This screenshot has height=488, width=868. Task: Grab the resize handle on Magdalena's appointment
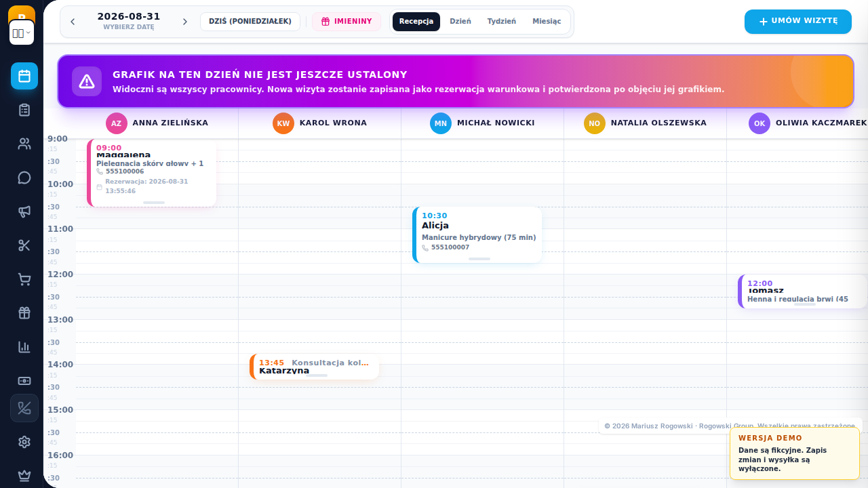coord(154,203)
